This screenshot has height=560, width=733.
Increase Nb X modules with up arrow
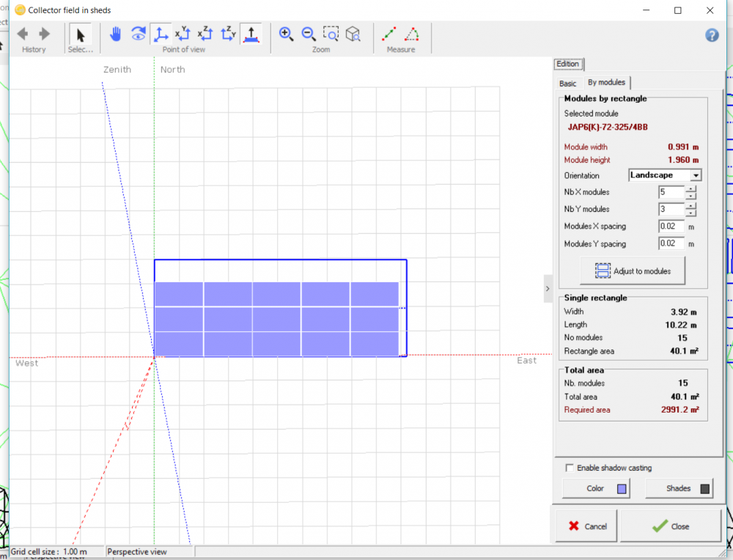click(x=690, y=188)
